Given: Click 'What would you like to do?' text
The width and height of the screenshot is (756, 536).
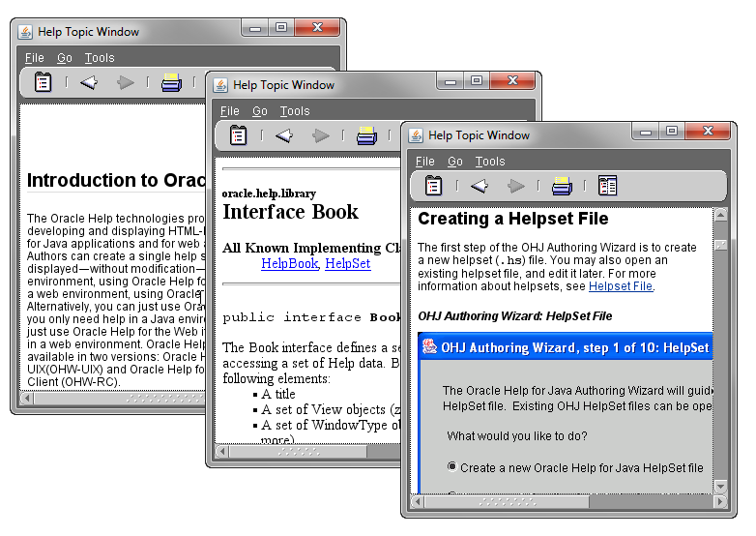Looking at the screenshot, I should [517, 436].
